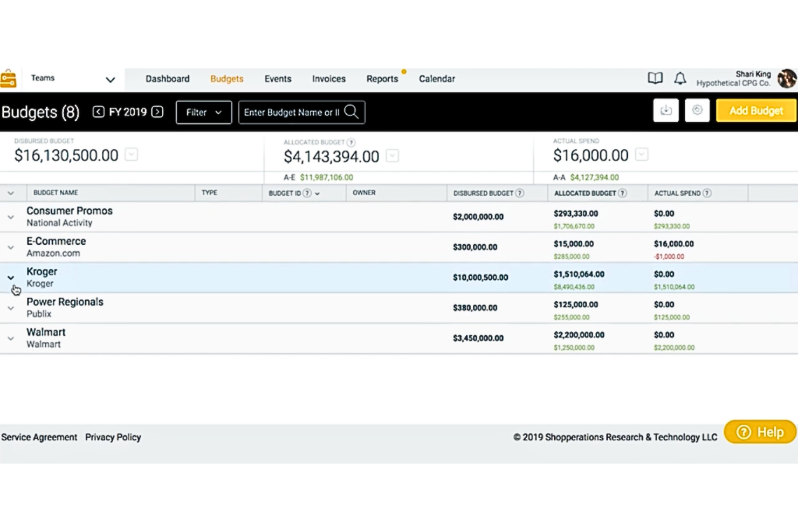Click Walmart allocated value $2,200,000.00

579,335
